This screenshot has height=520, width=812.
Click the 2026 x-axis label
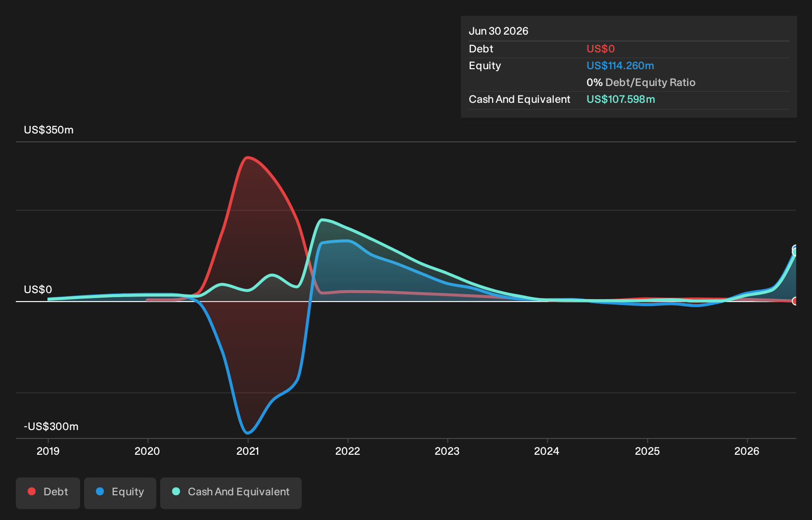747,451
